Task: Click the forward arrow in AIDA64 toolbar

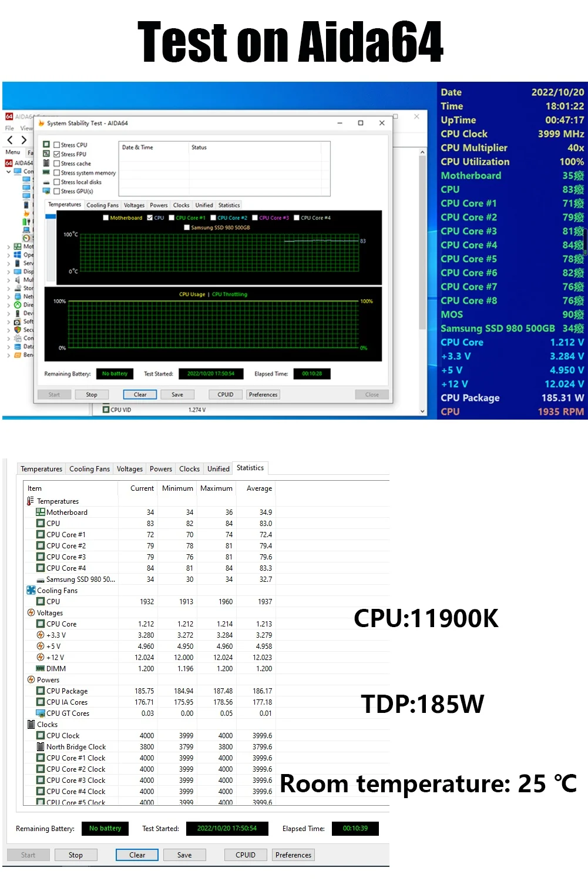Action: tap(23, 140)
